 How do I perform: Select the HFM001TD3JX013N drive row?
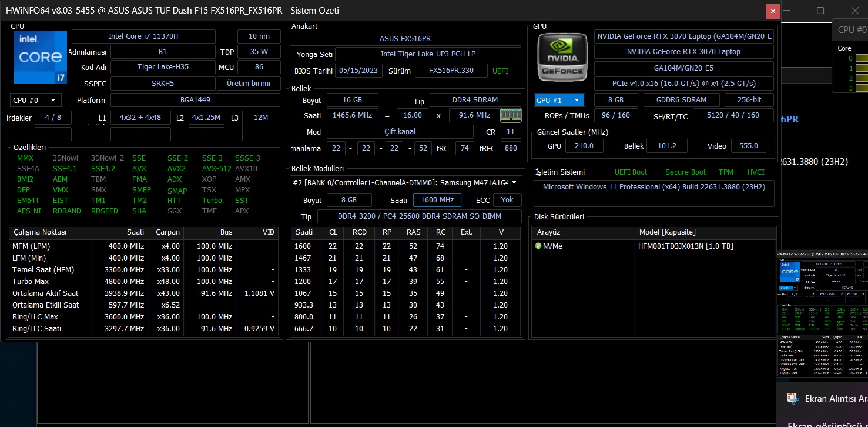654,246
